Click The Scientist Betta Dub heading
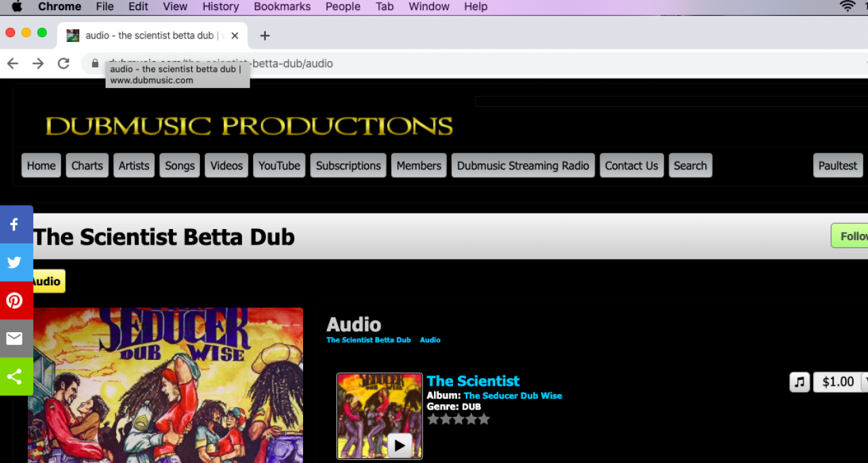868x463 pixels. 163,237
